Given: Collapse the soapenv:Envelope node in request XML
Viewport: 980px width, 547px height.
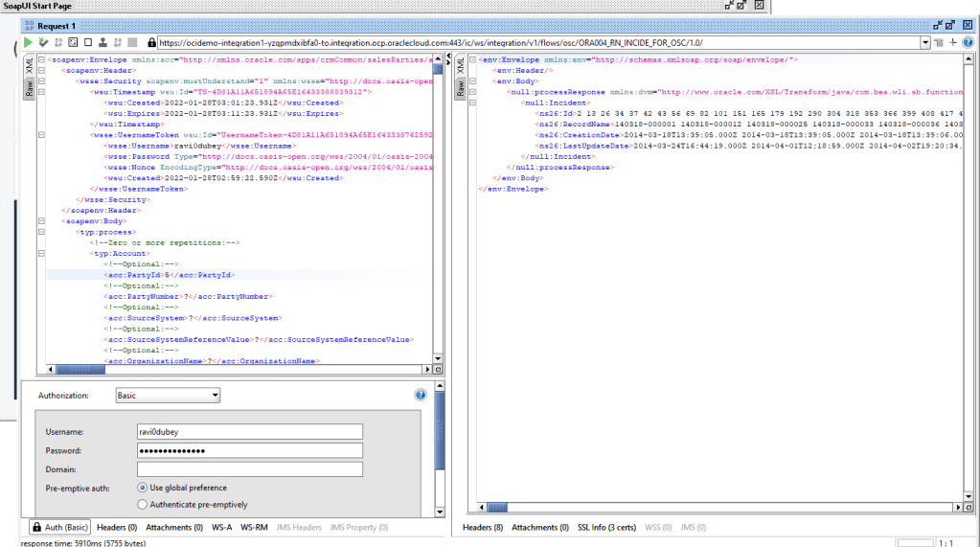Looking at the screenshot, I should tap(42, 59).
